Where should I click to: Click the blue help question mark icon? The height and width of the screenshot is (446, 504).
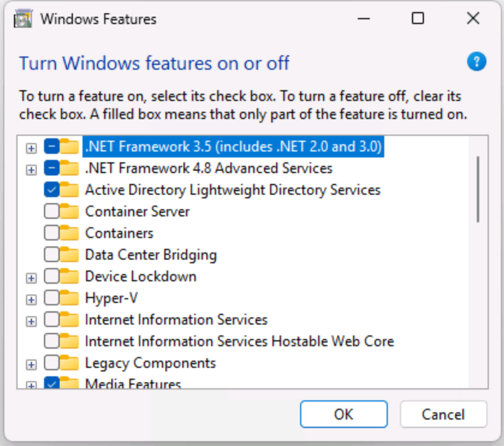(476, 61)
